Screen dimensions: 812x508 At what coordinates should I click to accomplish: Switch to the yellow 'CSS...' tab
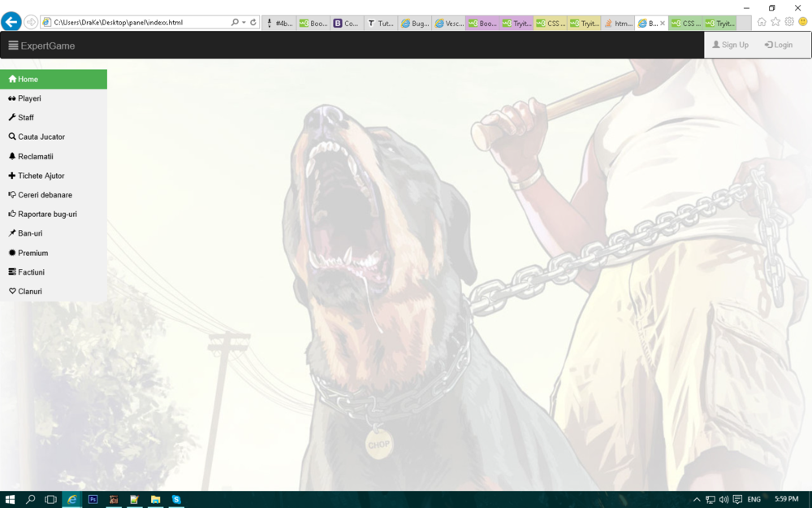(550, 23)
